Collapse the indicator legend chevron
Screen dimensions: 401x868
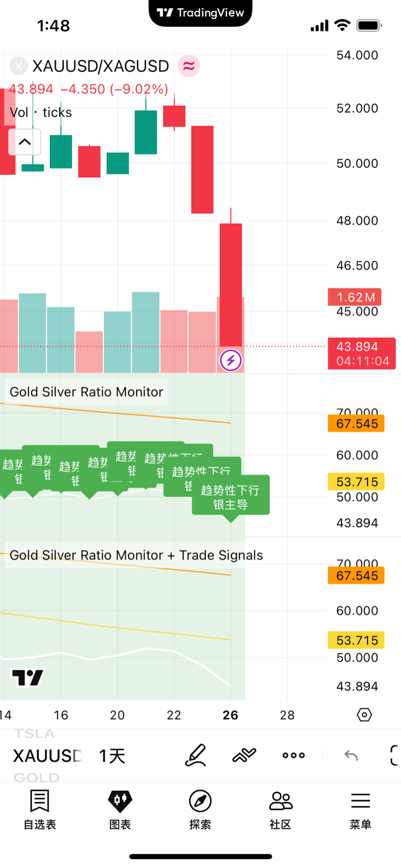point(25,142)
